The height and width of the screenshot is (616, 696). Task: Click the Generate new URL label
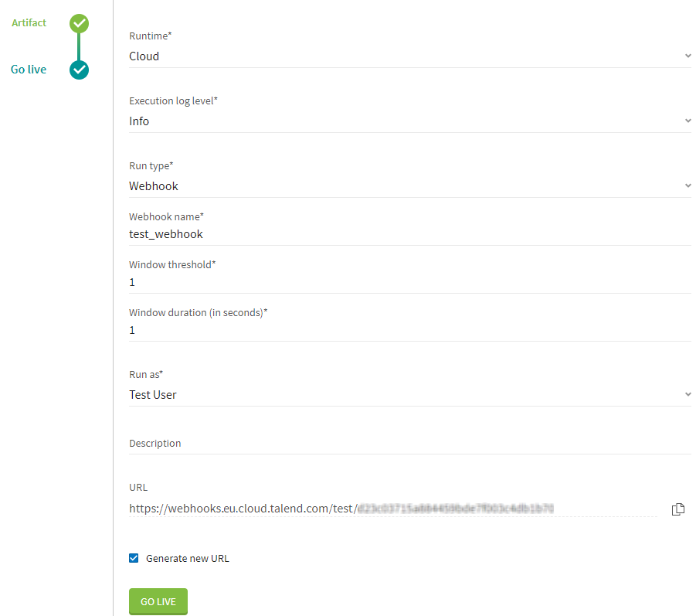(x=188, y=558)
